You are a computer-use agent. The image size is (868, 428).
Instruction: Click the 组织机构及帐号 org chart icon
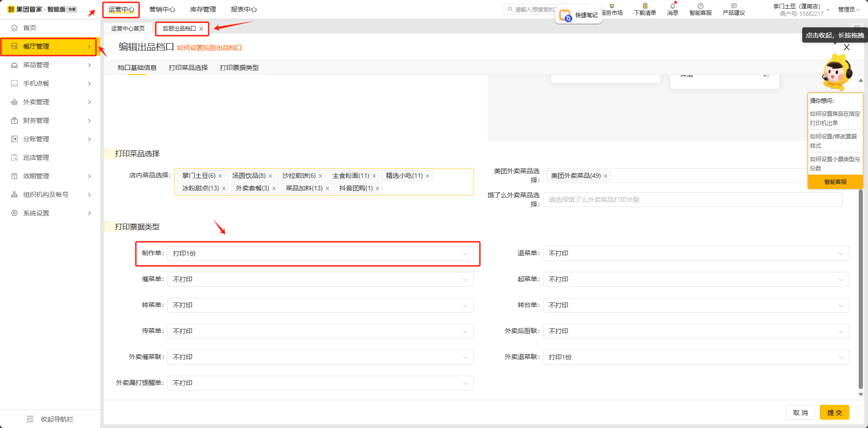(x=14, y=195)
